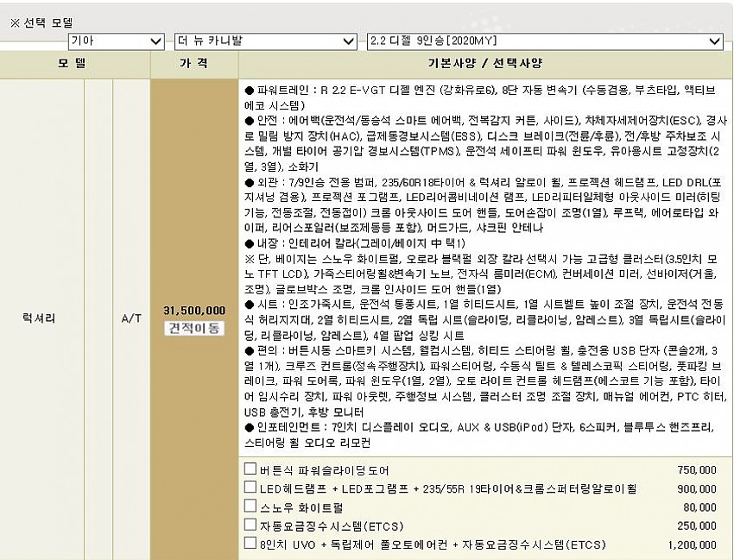Click the ※ 선택 모델 label

tap(41, 22)
